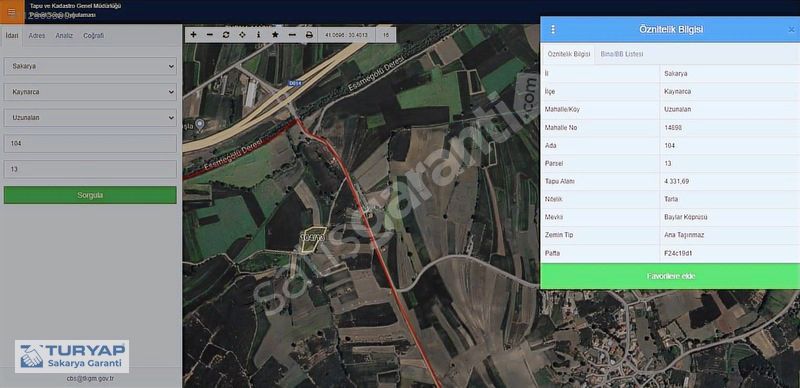The height and width of the screenshot is (388, 800).
Task: Select the measure line tool
Action: pyautogui.click(x=292, y=35)
